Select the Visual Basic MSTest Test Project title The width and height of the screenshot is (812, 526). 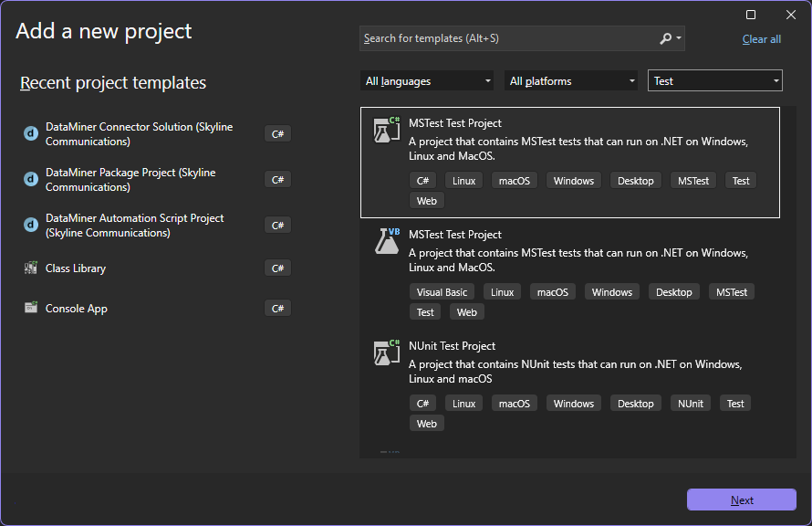[x=454, y=235]
